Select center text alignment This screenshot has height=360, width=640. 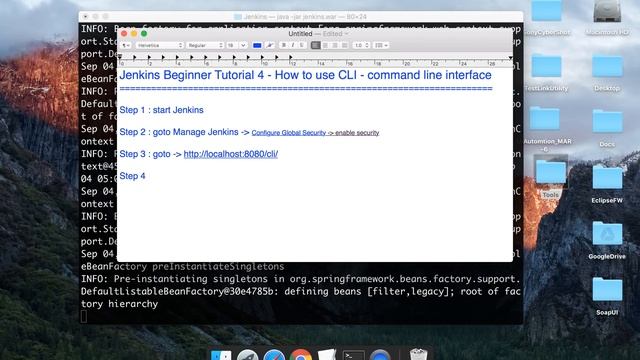point(325,45)
